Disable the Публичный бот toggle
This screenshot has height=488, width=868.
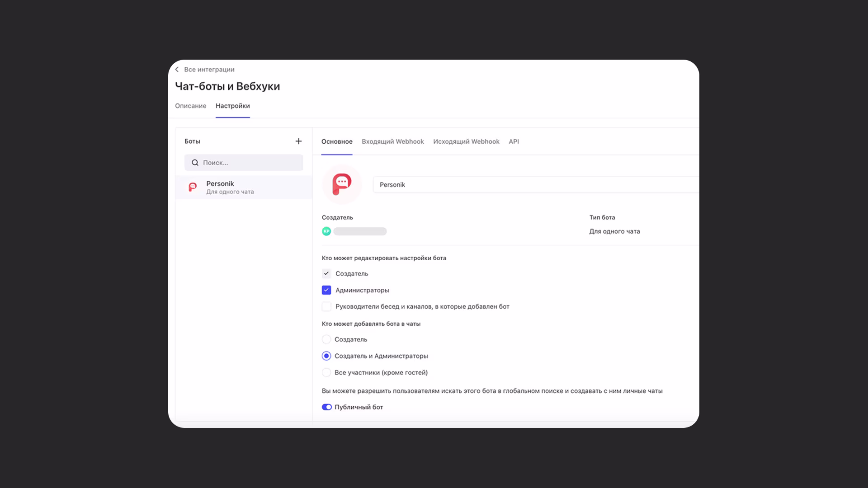point(327,407)
